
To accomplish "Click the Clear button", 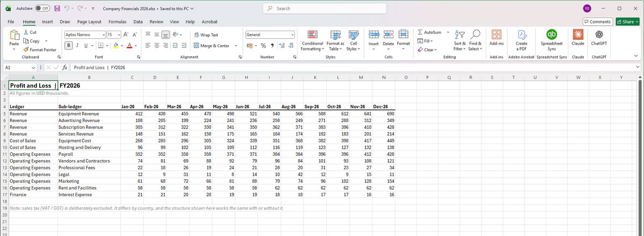I will pos(427,49).
